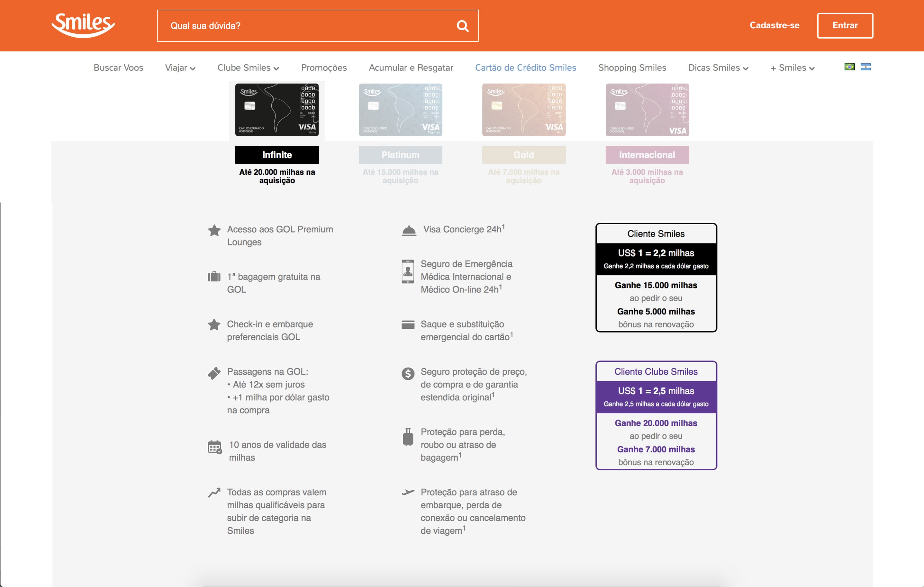Open Promoções menu item

(x=324, y=68)
